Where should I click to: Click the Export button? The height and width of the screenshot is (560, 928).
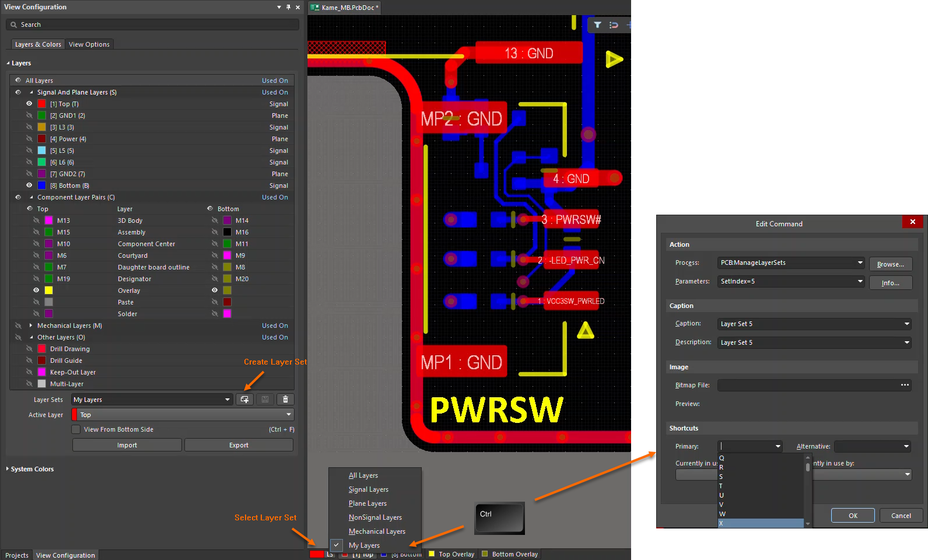(x=239, y=445)
